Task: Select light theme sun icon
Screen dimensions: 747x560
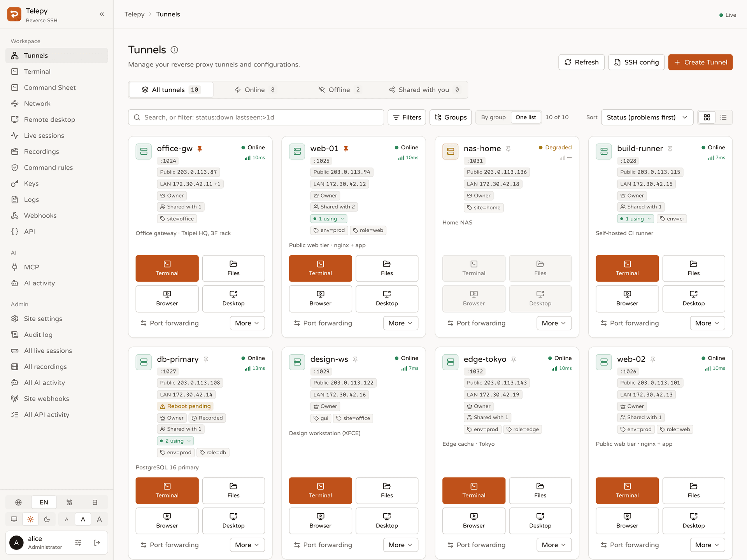Action: pos(30,519)
